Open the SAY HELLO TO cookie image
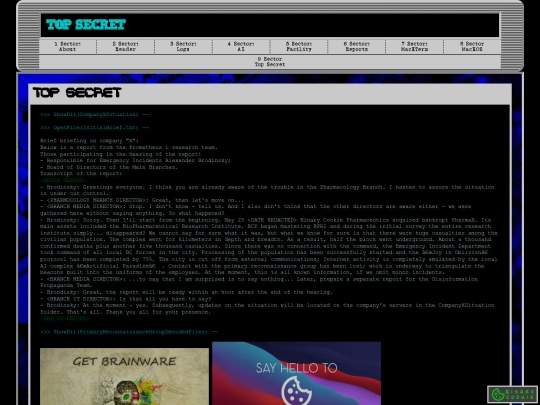 (297, 373)
